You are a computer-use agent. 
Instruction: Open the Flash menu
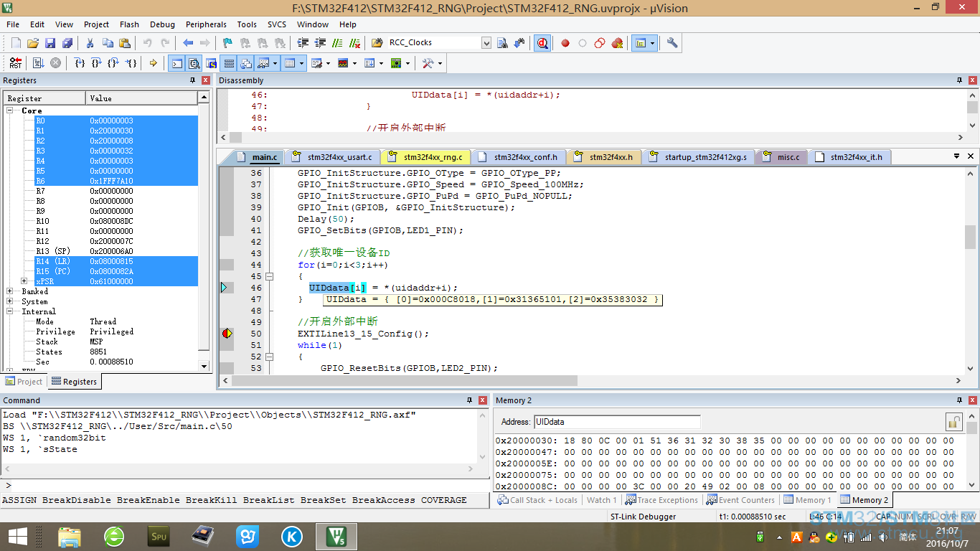[130, 24]
